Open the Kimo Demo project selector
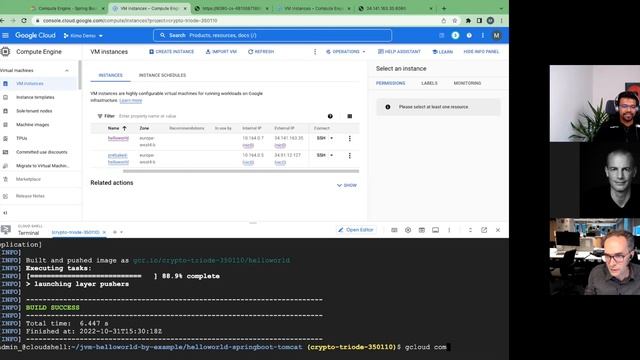The image size is (640, 360). [83, 36]
